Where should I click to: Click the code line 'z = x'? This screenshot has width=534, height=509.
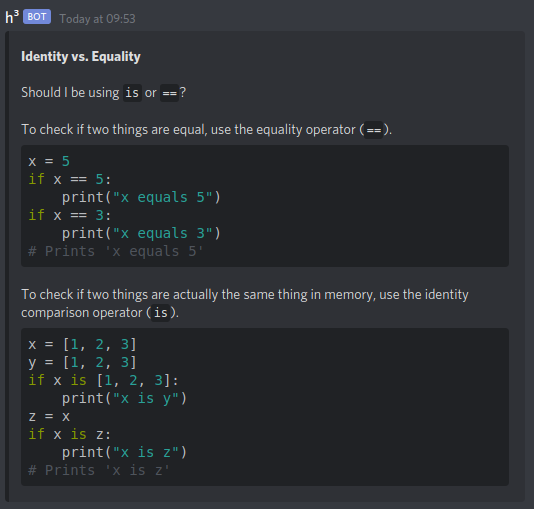coord(49,416)
